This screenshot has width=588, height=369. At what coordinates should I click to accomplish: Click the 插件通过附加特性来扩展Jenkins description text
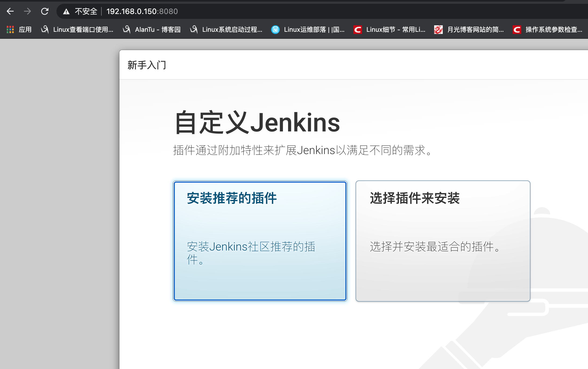(303, 150)
